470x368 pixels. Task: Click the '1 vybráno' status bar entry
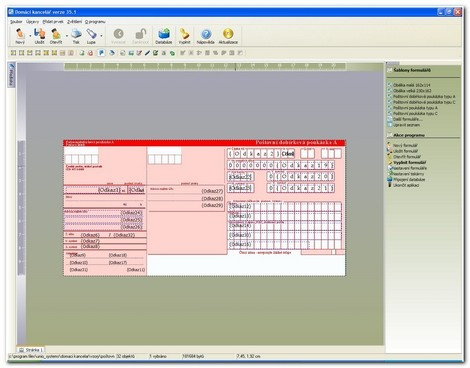click(x=158, y=356)
